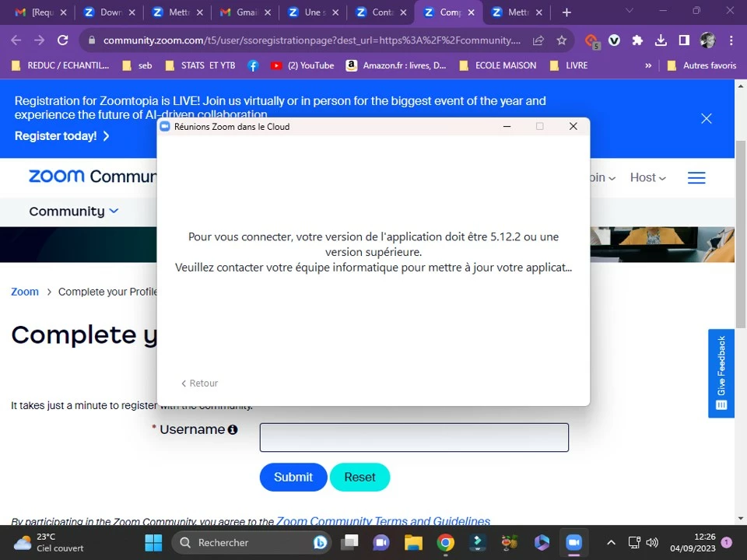Open Zoom Community Terms and Guidelines link
The image size is (747, 560).
pos(383,521)
